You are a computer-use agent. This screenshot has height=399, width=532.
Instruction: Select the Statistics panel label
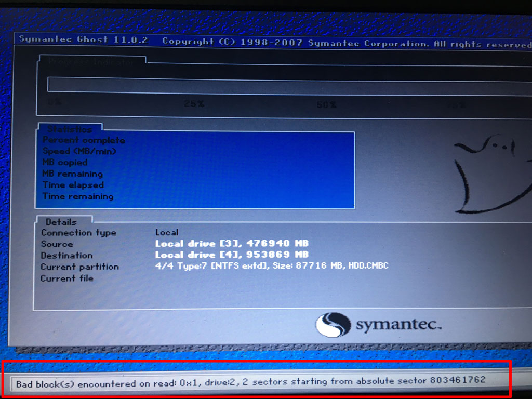click(x=70, y=129)
